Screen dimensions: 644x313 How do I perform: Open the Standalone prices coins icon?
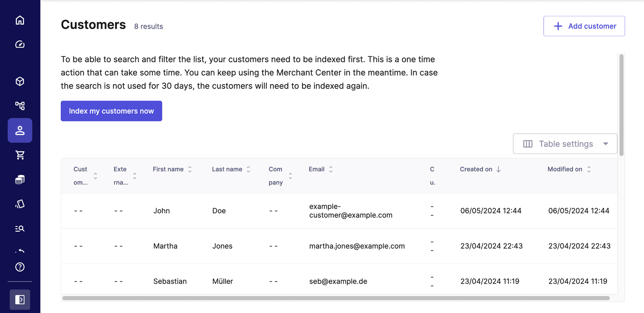20,180
